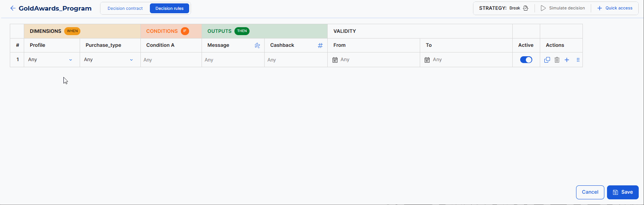Viewport: 644px width, 205px height.
Task: Run Simulate decision
Action: click(562, 8)
